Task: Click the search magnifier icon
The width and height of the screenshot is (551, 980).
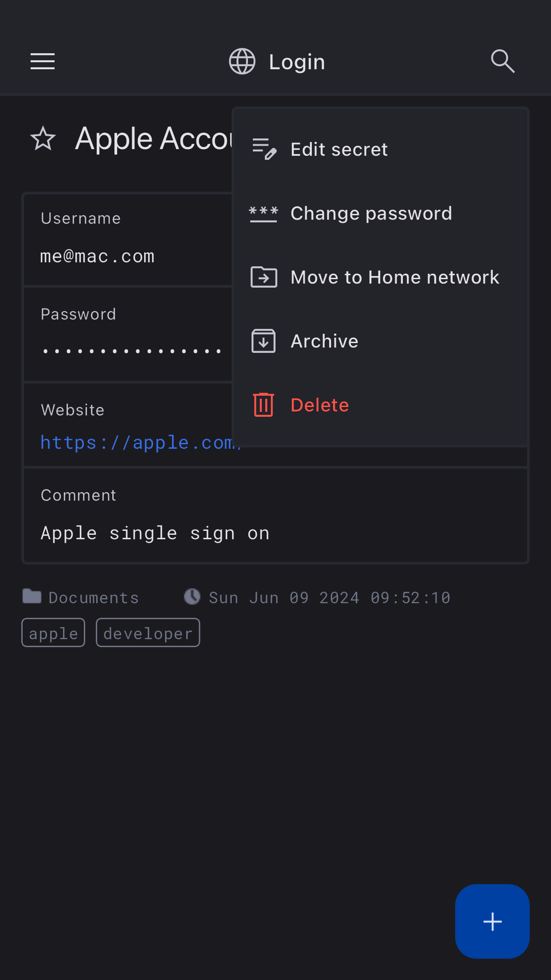Action: [x=503, y=61]
